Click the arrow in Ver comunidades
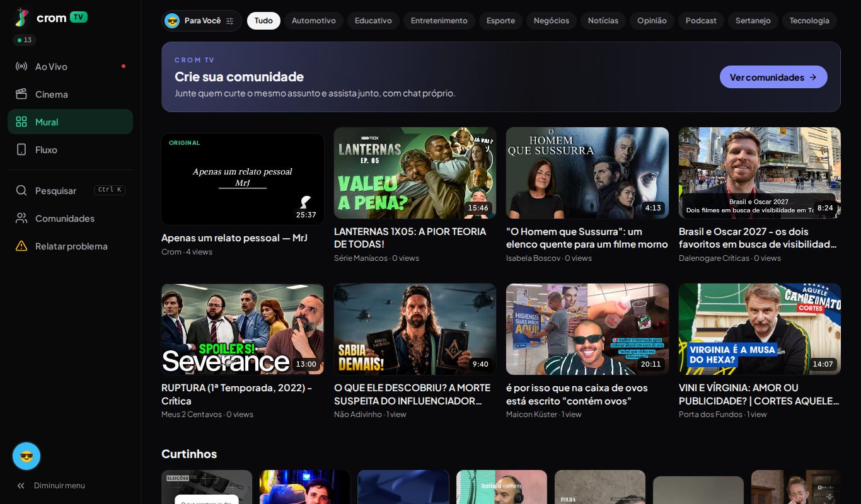 (813, 77)
